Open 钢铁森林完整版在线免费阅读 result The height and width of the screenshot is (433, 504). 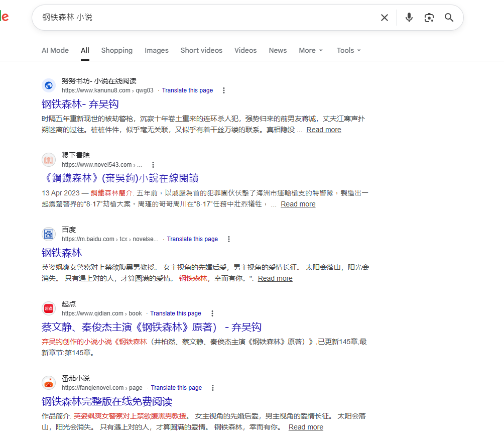click(x=107, y=401)
